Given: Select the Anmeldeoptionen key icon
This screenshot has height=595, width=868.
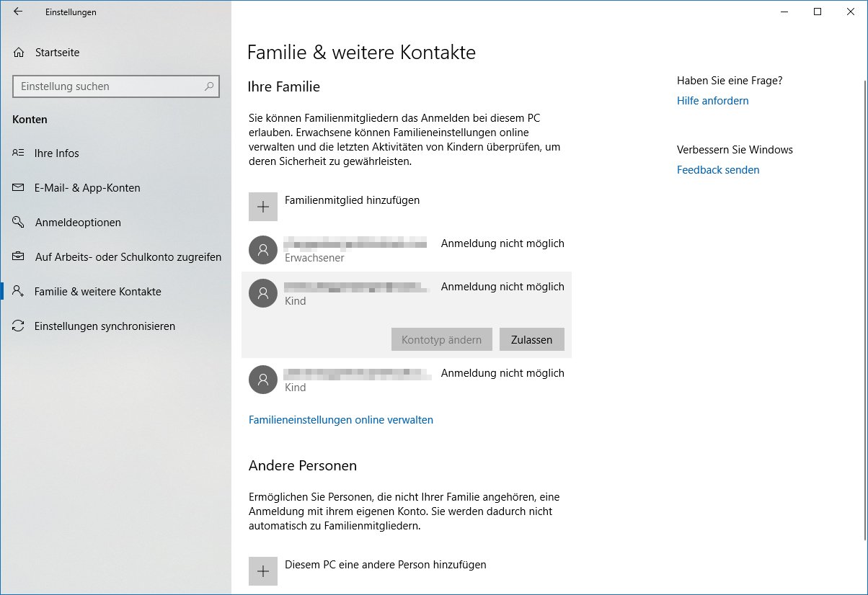Looking at the screenshot, I should [19, 223].
